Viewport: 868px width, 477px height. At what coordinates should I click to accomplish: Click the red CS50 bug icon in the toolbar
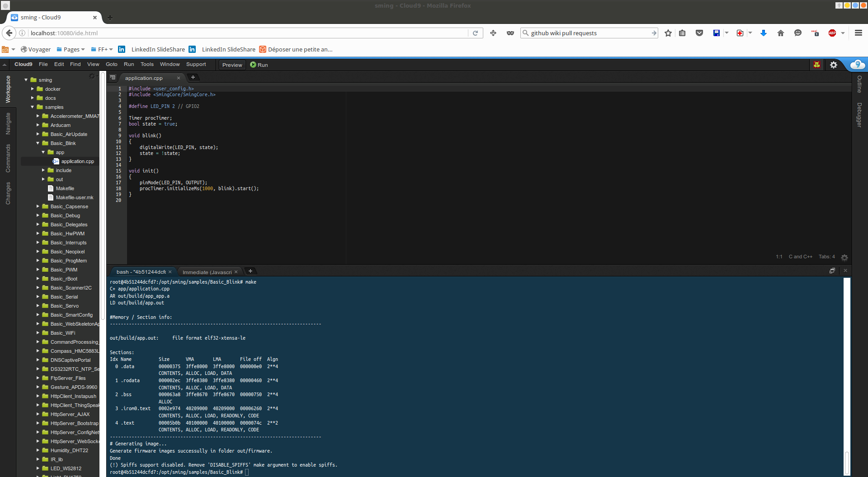pyautogui.click(x=816, y=65)
